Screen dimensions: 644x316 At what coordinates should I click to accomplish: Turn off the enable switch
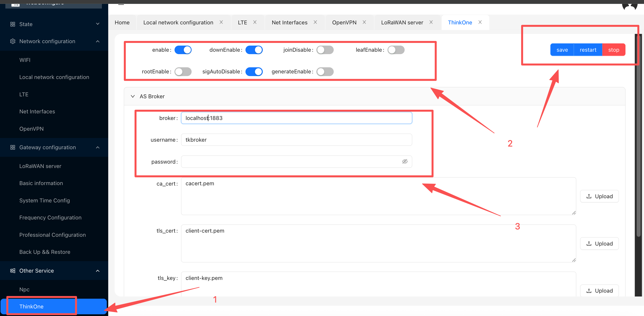(183, 50)
